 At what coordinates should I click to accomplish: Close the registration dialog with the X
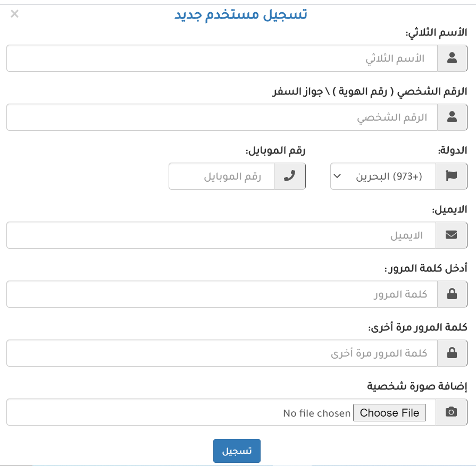coord(15,14)
